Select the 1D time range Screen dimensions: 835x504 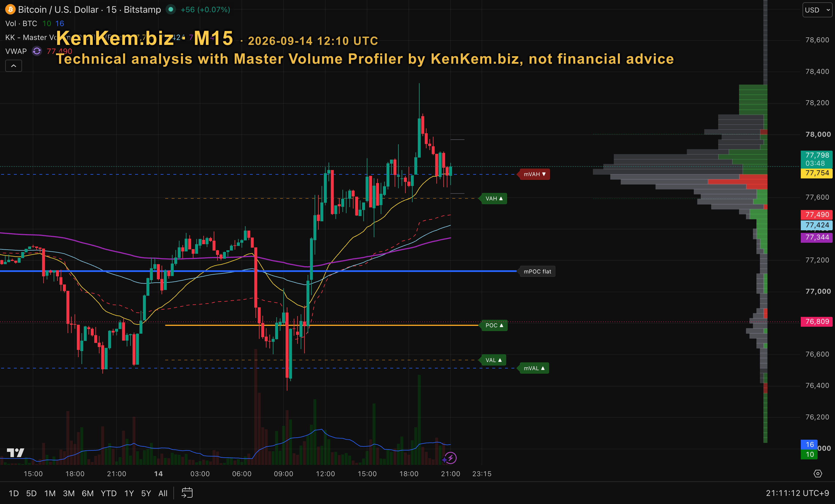coord(14,494)
